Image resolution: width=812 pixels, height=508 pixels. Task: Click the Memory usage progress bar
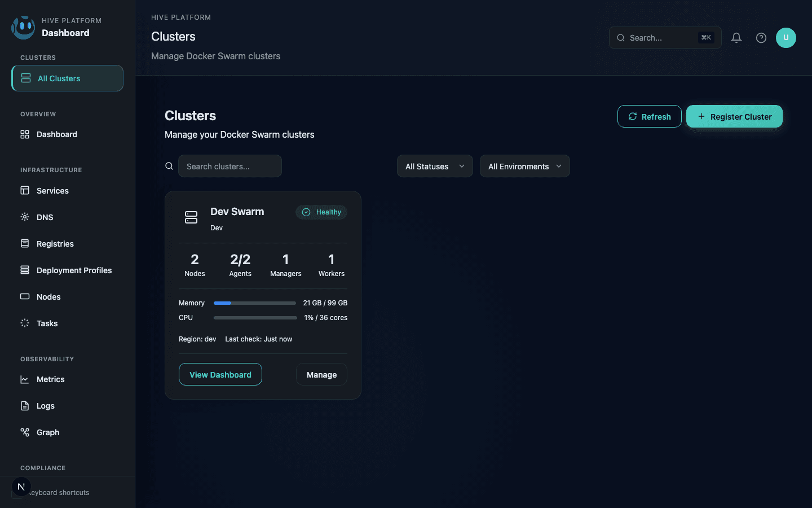[x=254, y=303]
